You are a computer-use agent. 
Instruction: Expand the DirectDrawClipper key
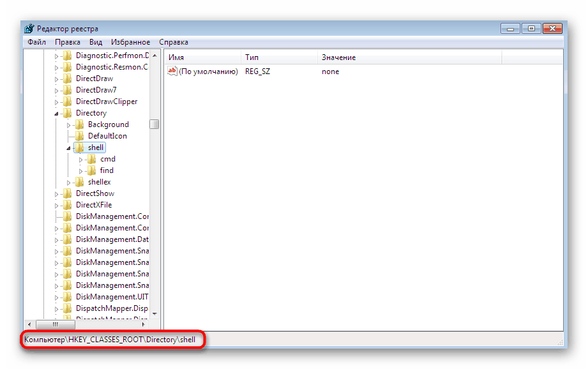[56, 102]
